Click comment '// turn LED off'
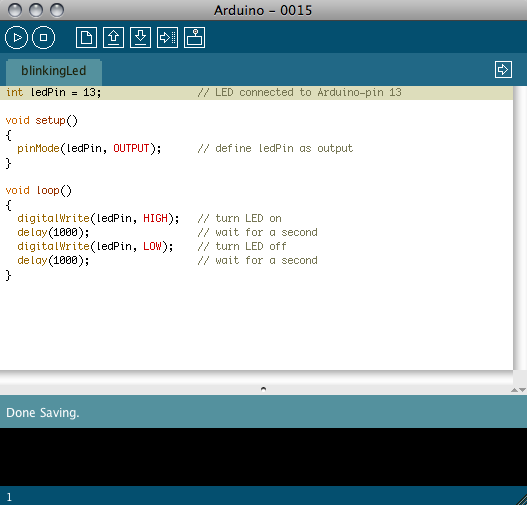Viewport: 527px width, 505px height. [x=242, y=246]
